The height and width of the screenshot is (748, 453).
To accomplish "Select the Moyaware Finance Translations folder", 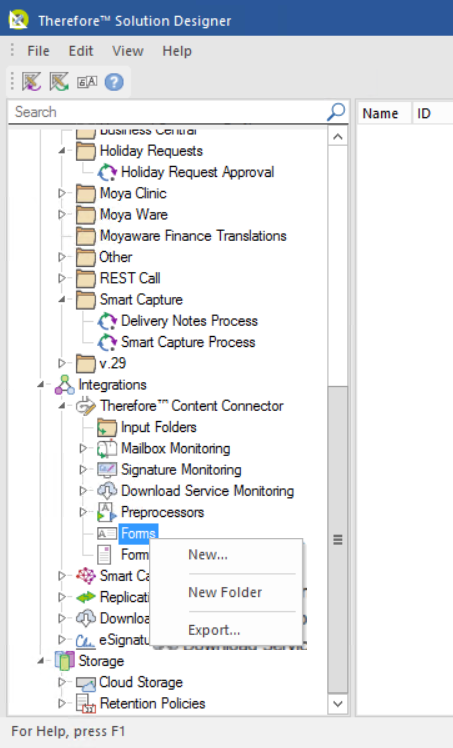I will click(193, 236).
